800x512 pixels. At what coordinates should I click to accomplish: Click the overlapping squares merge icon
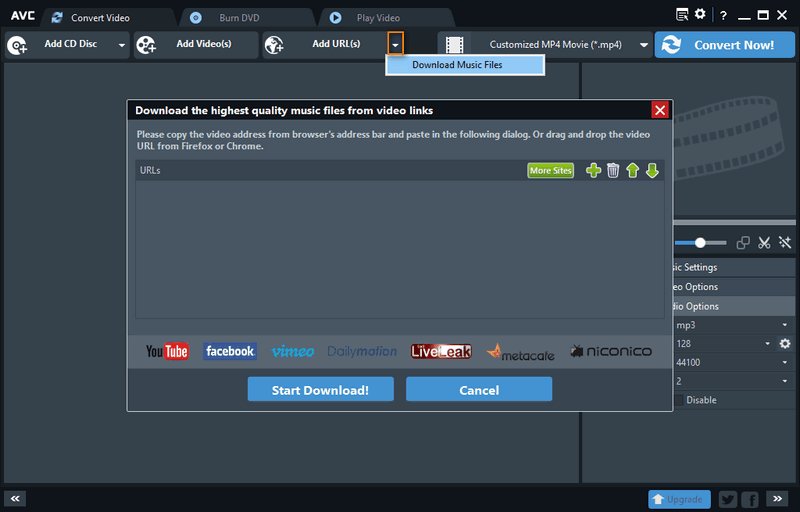743,243
